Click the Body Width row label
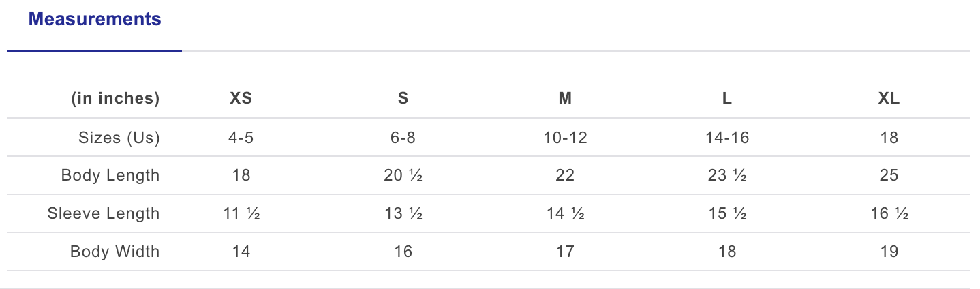980x289 pixels. tap(115, 252)
